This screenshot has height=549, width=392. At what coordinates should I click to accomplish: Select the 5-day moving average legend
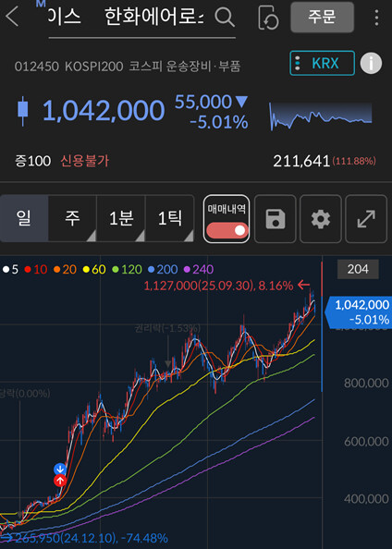[10, 269]
